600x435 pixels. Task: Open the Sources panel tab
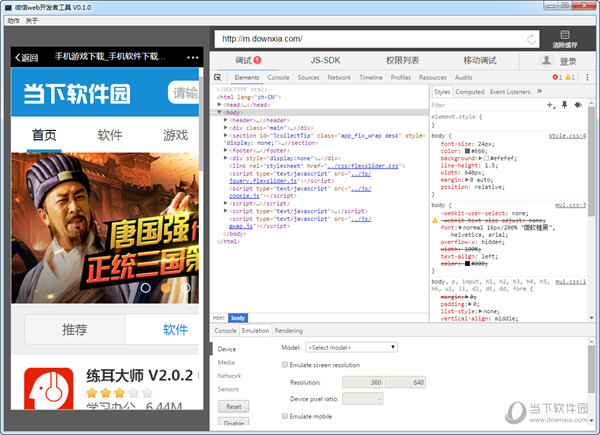308,77
